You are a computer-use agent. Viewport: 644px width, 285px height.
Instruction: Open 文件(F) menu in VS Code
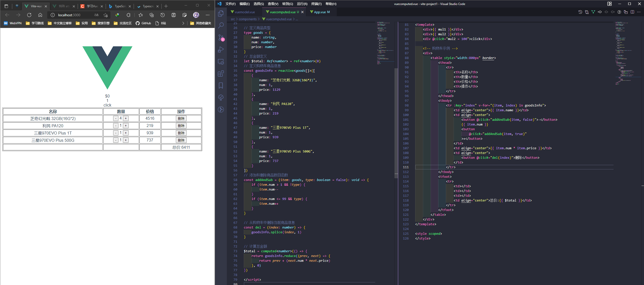coord(230,4)
